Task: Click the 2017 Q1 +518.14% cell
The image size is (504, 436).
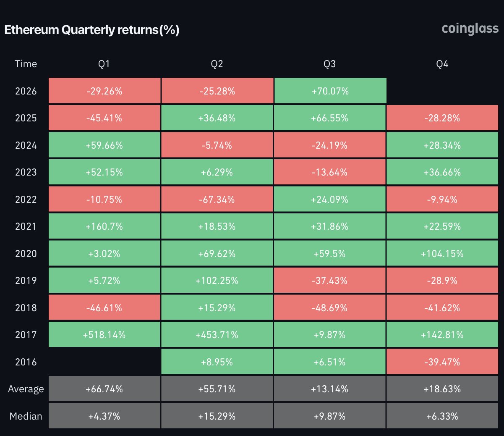Action: [x=104, y=335]
